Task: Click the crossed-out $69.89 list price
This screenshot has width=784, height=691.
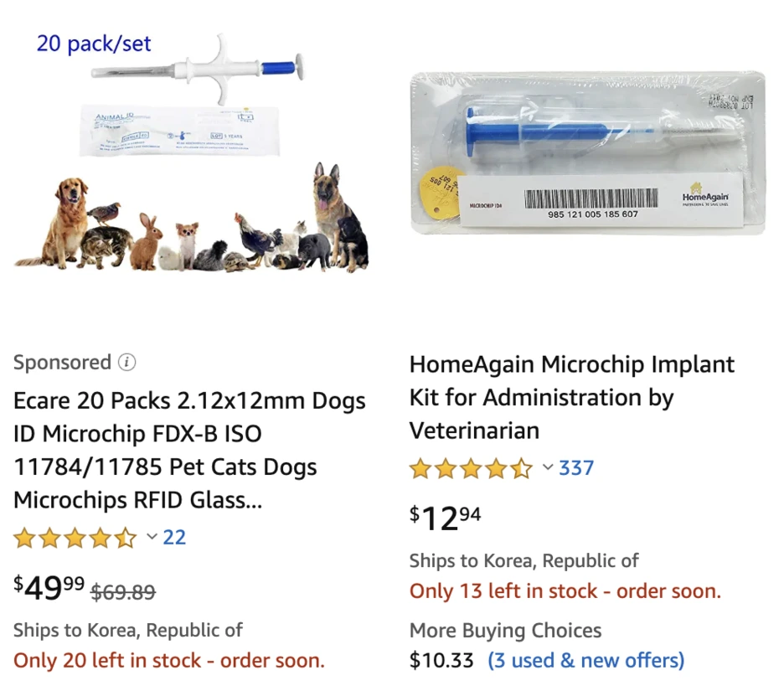Action: point(122,592)
